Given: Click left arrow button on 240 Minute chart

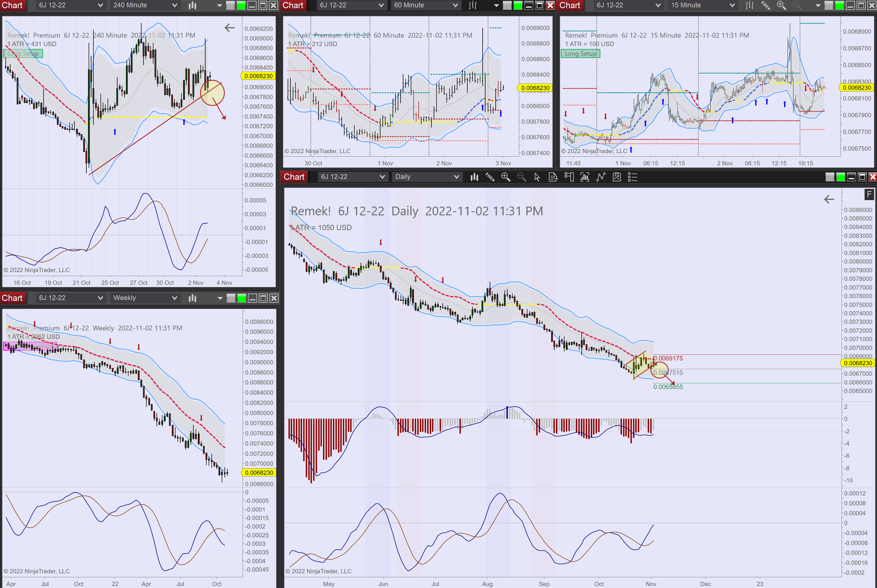Looking at the screenshot, I should coord(229,28).
